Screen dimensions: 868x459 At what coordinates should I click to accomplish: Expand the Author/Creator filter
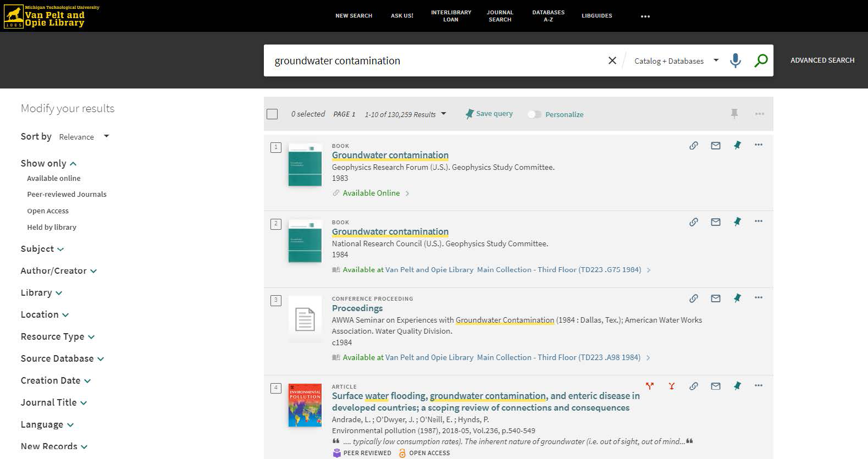[59, 270]
